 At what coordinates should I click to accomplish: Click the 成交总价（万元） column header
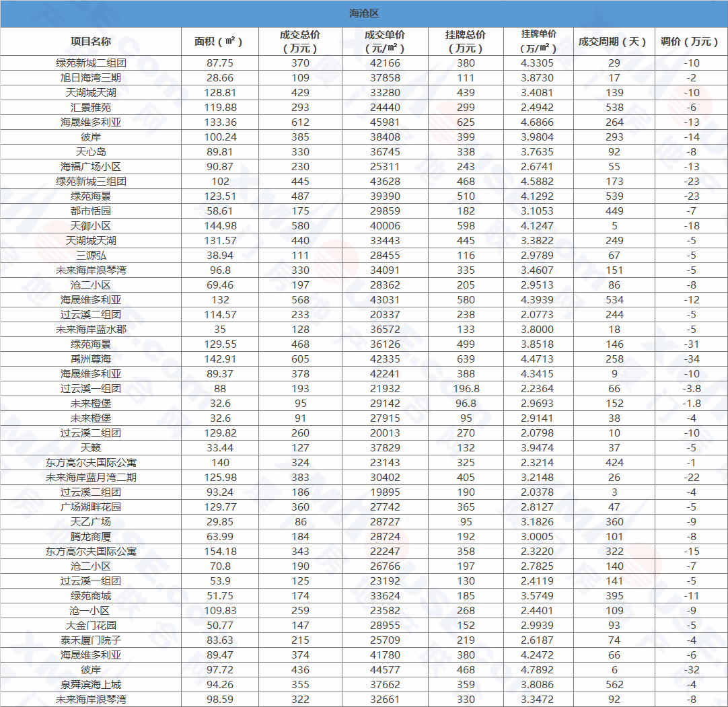(x=300, y=41)
